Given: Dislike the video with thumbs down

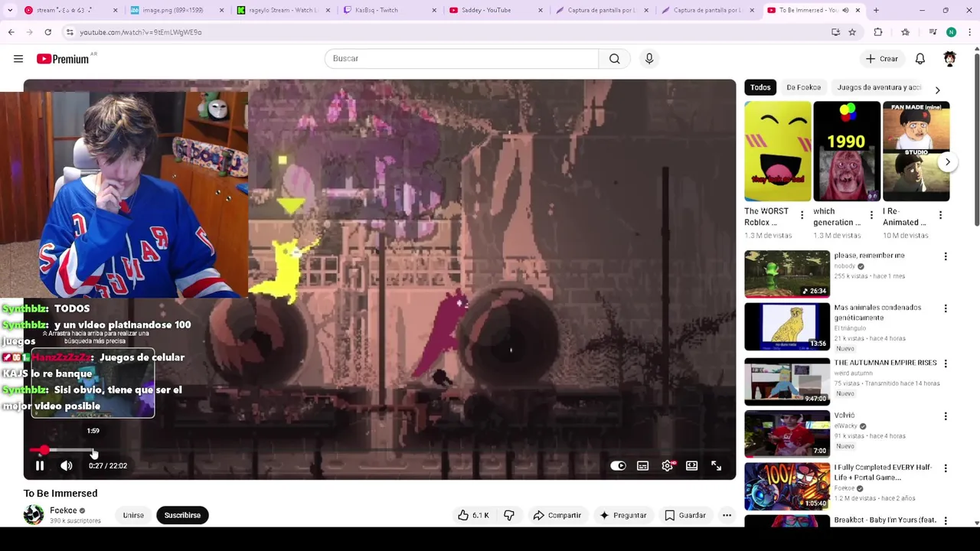Looking at the screenshot, I should coord(509,515).
